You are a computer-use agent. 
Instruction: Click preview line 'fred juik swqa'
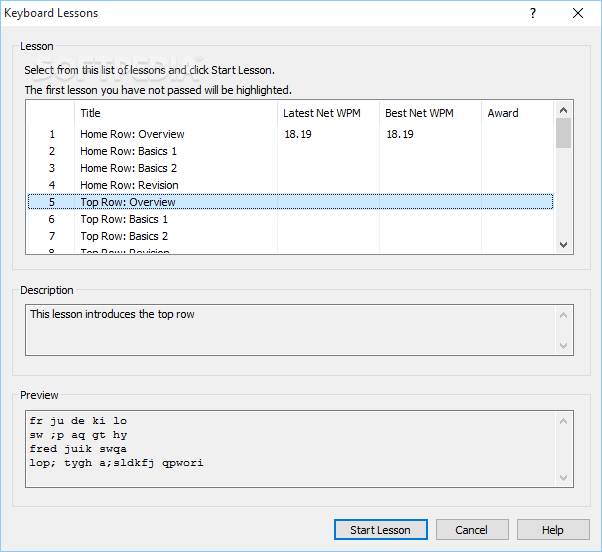[x=78, y=449]
